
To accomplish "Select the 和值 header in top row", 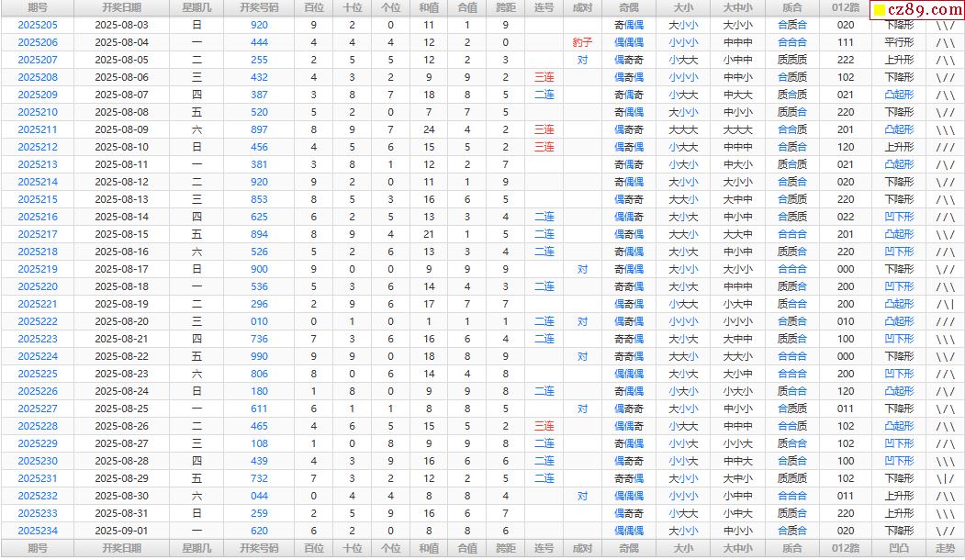I will pyautogui.click(x=429, y=8).
